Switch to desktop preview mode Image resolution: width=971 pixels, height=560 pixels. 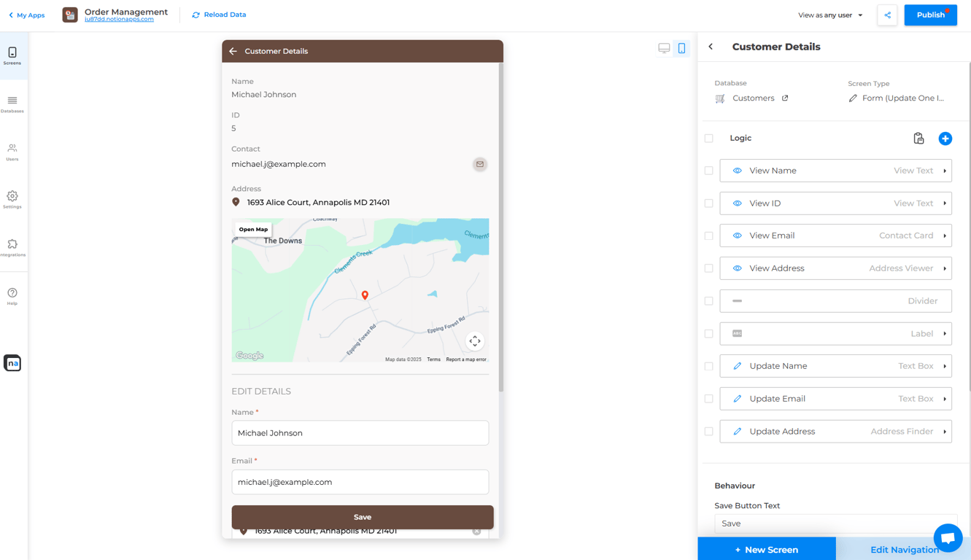[x=664, y=48]
